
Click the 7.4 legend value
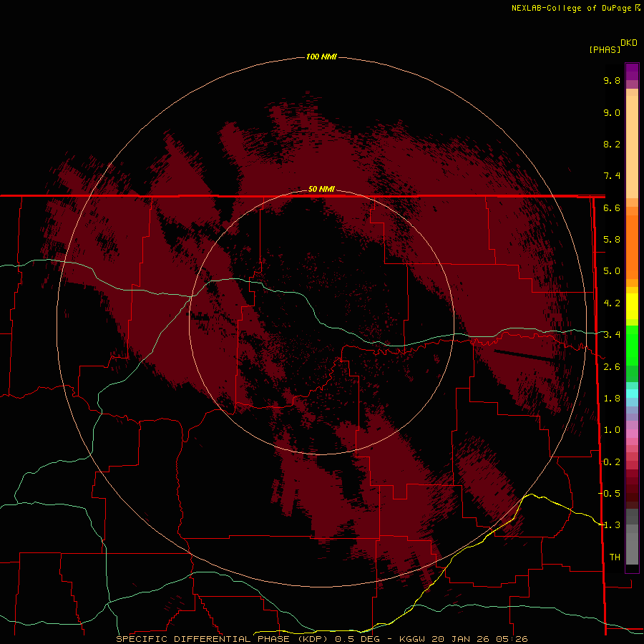click(x=612, y=176)
